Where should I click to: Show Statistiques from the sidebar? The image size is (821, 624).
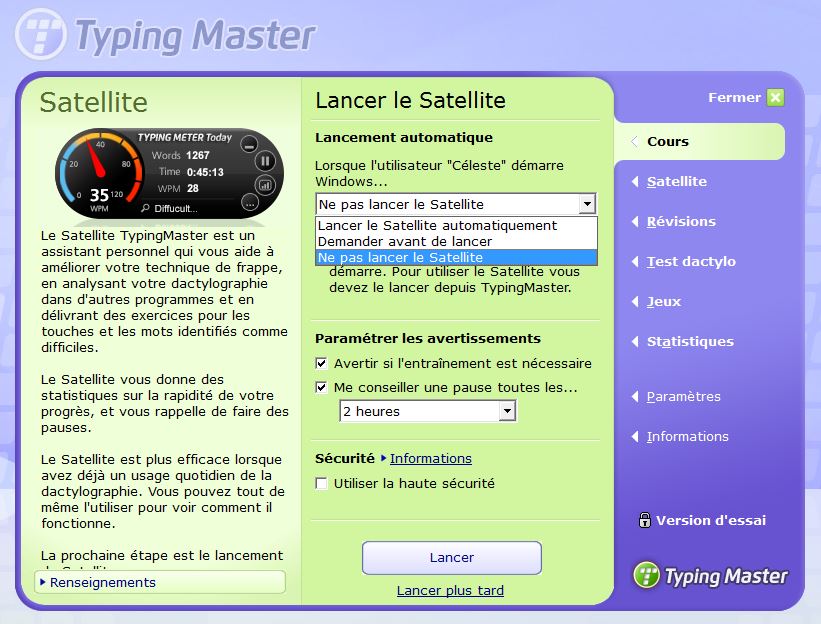pos(690,341)
